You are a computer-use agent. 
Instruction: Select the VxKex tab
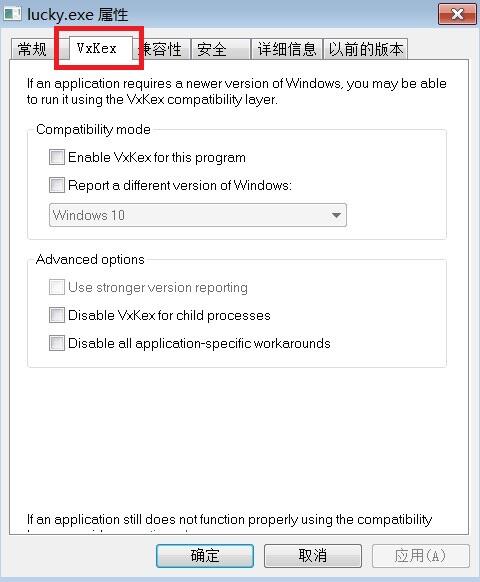point(97,48)
